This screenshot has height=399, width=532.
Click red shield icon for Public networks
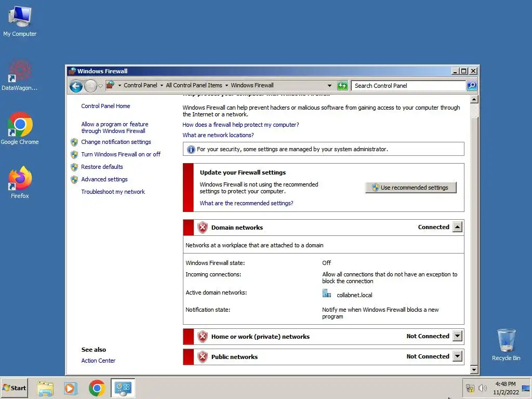[203, 357]
